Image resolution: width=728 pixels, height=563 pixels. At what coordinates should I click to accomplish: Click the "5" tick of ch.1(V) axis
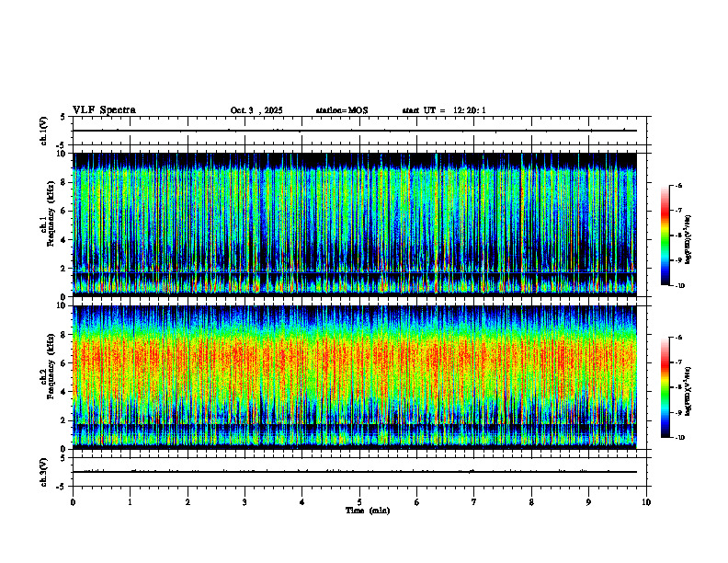(63, 117)
